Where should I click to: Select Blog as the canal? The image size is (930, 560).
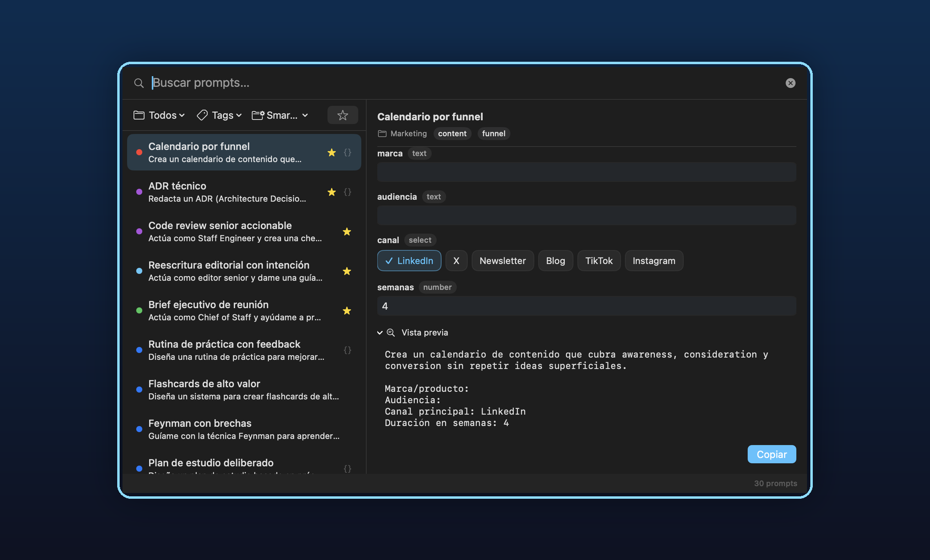555,261
